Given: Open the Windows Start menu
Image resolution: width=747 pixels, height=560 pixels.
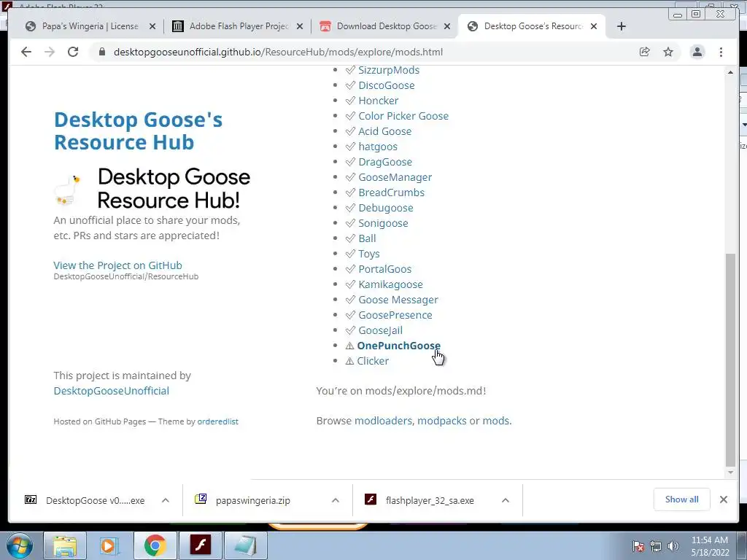Looking at the screenshot, I should [x=20, y=545].
